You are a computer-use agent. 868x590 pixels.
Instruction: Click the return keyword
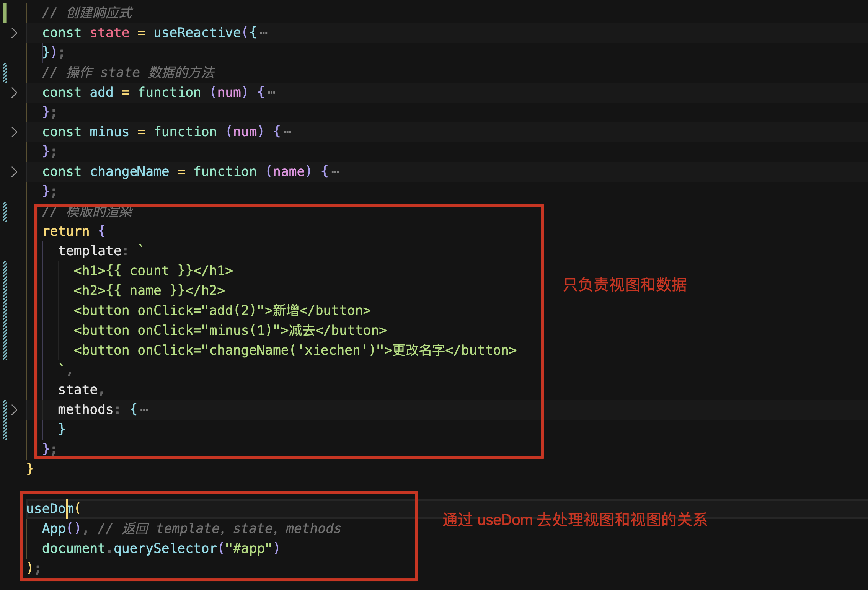pyautogui.click(x=66, y=231)
